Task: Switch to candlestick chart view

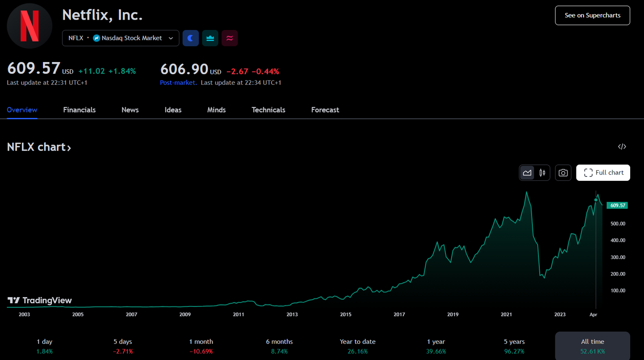Action: [542, 173]
